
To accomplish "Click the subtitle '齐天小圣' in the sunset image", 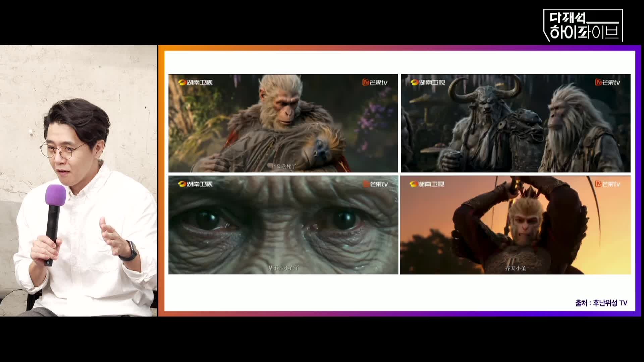I will [x=516, y=268].
